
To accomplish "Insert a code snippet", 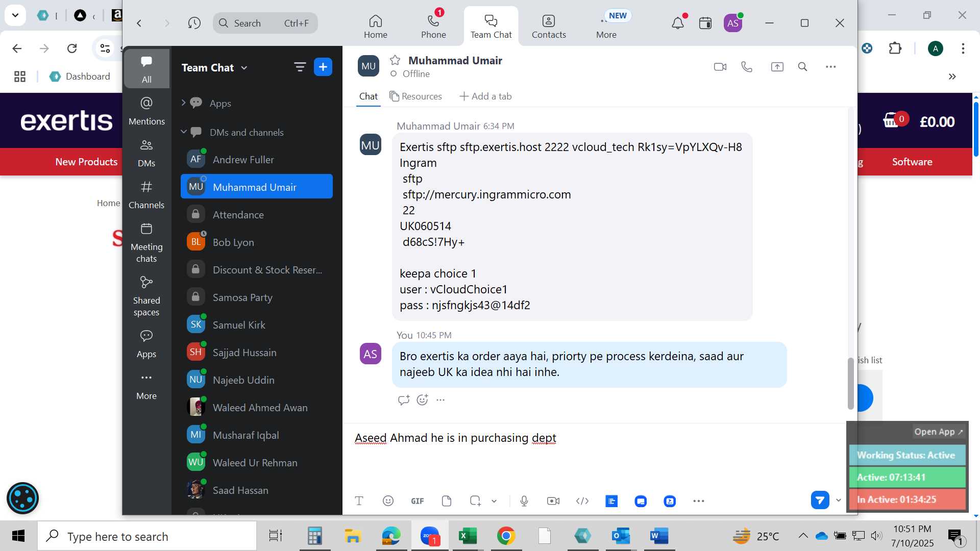I will pyautogui.click(x=582, y=501).
